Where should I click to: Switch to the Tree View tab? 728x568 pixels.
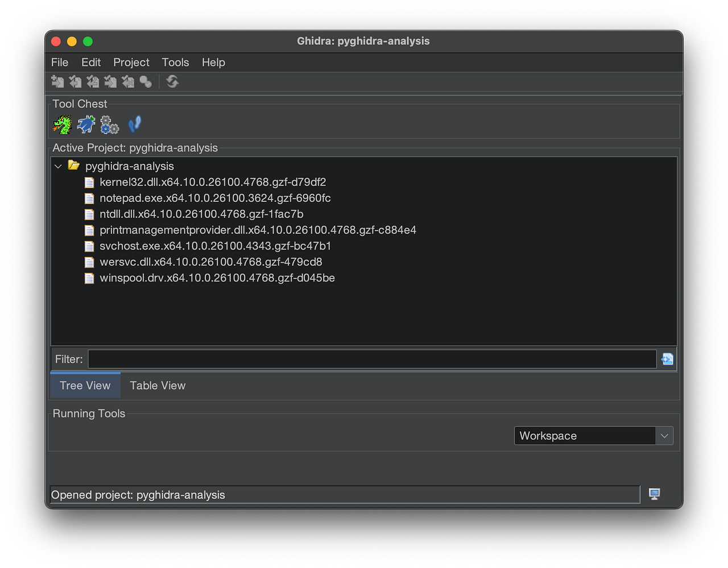[85, 385]
